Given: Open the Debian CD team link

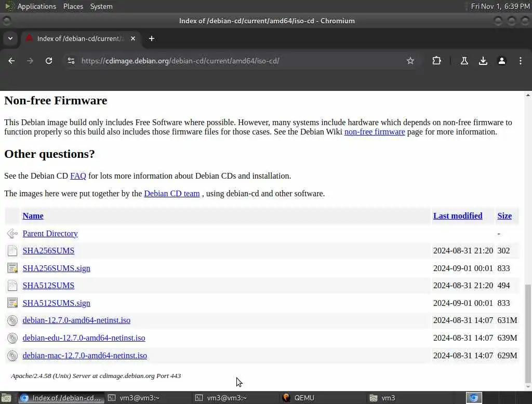Looking at the screenshot, I should click(171, 193).
